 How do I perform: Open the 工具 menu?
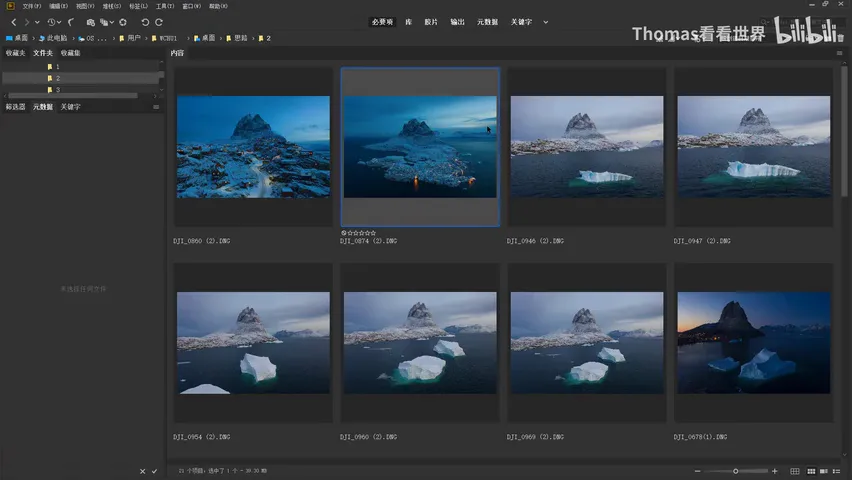coord(165,6)
